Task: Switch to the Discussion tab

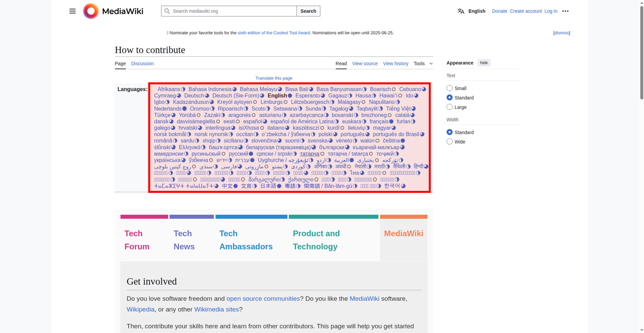Action: pyautogui.click(x=142, y=63)
